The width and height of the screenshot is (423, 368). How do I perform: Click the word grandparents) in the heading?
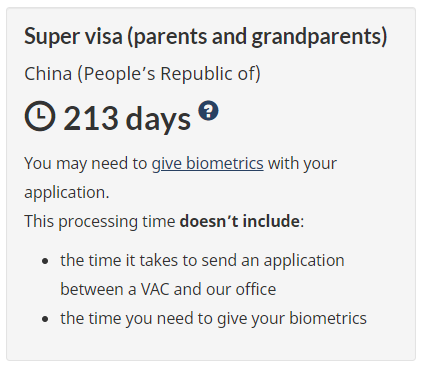pyautogui.click(x=319, y=37)
